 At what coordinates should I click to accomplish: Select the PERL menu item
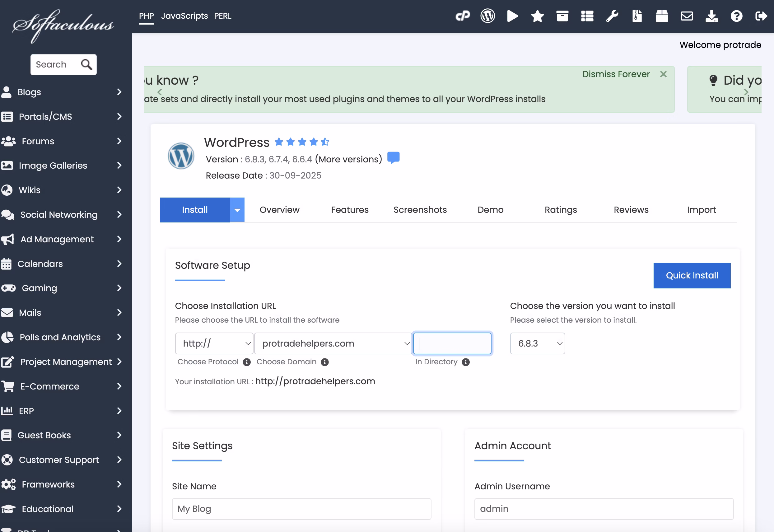tap(223, 16)
